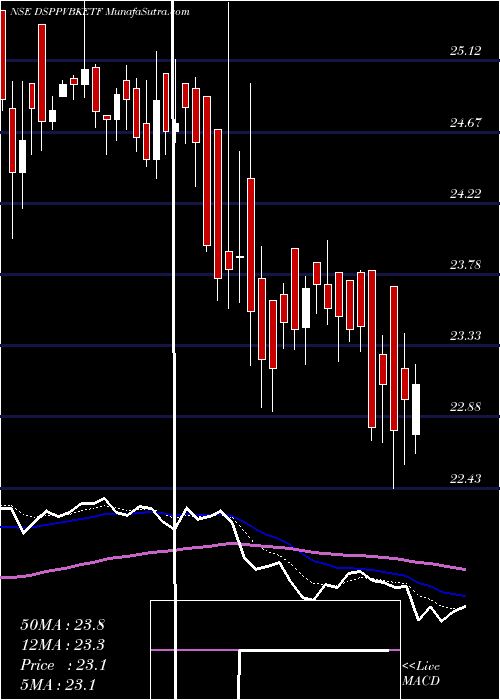Viewport: 500px width, 700px height.
Task: Click the 22.43 price level label
Action: 465,479
